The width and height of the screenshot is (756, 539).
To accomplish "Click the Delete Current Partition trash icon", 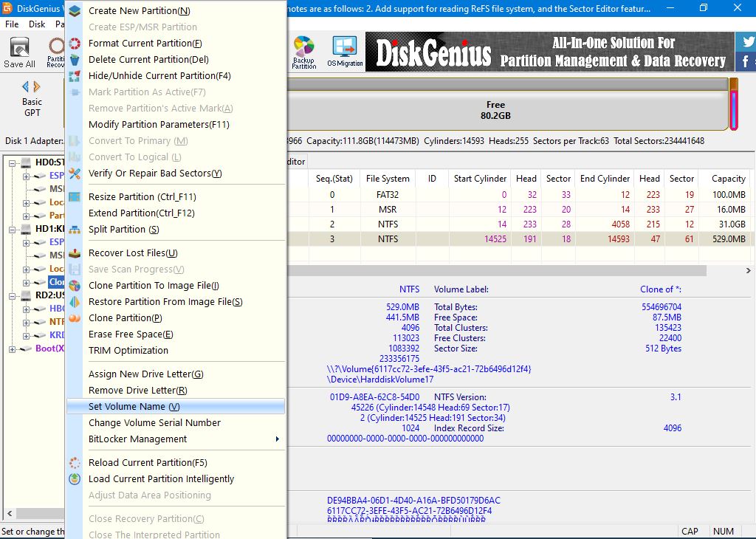I will click(x=75, y=60).
